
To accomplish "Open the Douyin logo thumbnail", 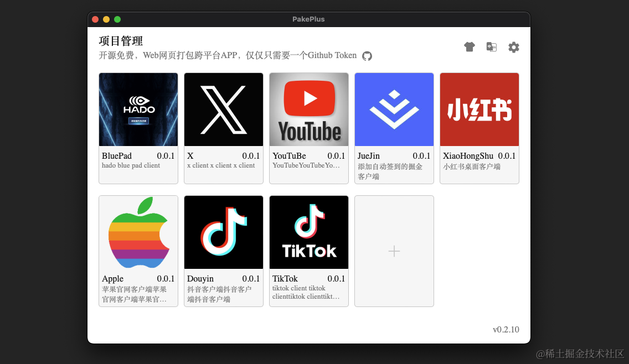I will [x=224, y=232].
